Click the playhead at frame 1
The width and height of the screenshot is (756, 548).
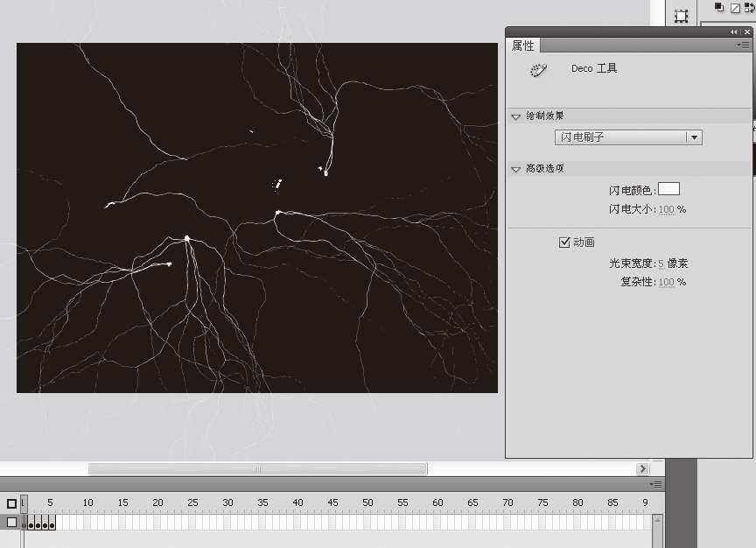point(24,503)
